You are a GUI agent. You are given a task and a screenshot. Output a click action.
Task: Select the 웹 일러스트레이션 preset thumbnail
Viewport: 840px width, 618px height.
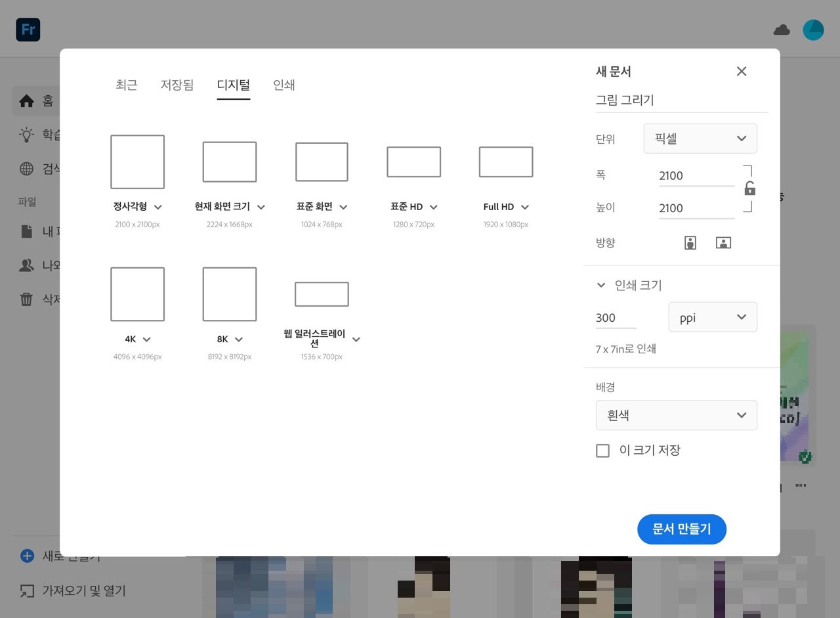pos(322,294)
